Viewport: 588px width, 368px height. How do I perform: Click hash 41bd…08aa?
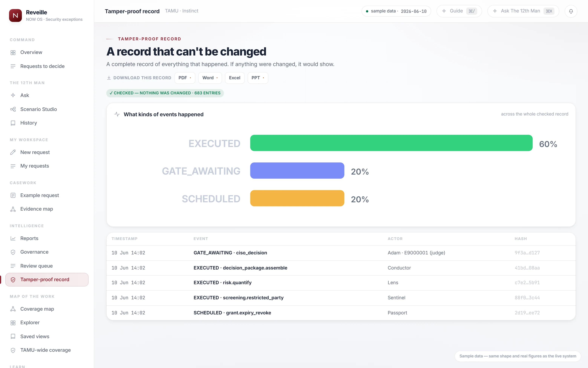(x=527, y=268)
